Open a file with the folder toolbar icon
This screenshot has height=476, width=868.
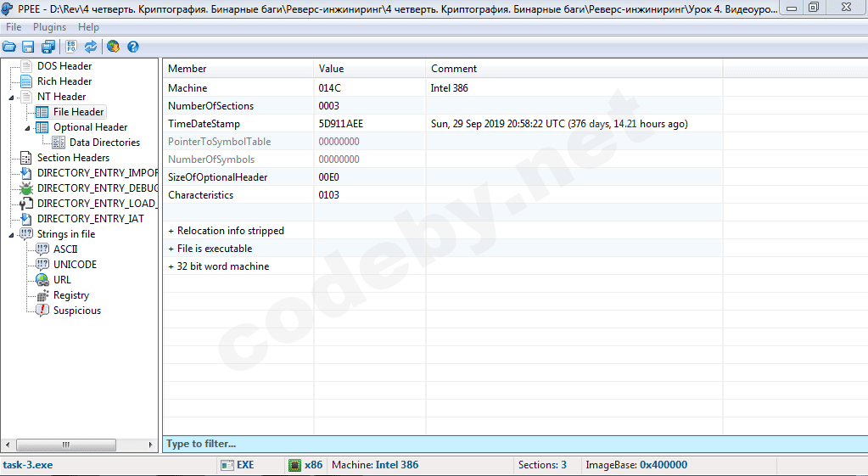[9, 47]
